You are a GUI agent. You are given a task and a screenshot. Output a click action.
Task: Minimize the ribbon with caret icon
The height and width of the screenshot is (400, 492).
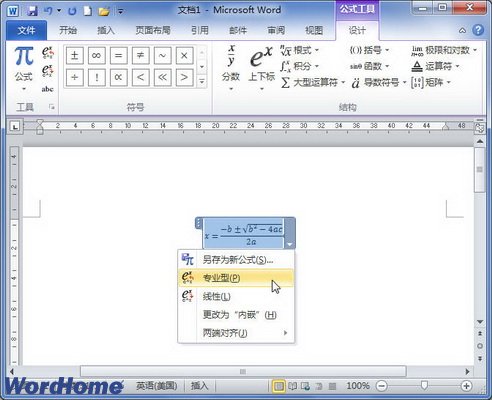pyautogui.click(x=462, y=31)
